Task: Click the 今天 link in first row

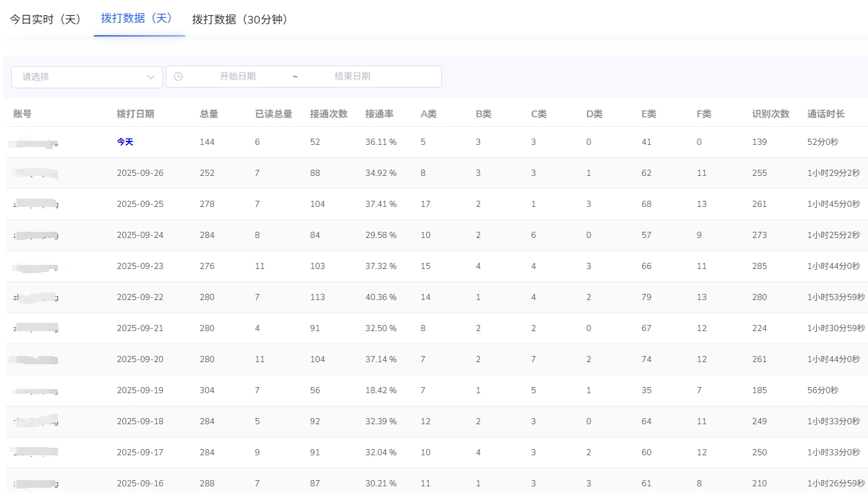Action: (x=125, y=142)
